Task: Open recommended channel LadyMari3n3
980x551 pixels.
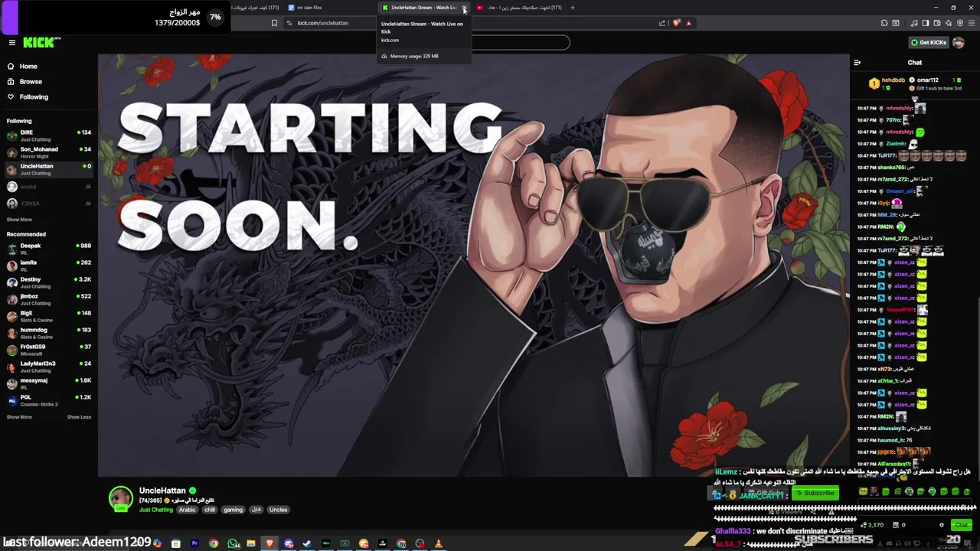Action: 48,367
